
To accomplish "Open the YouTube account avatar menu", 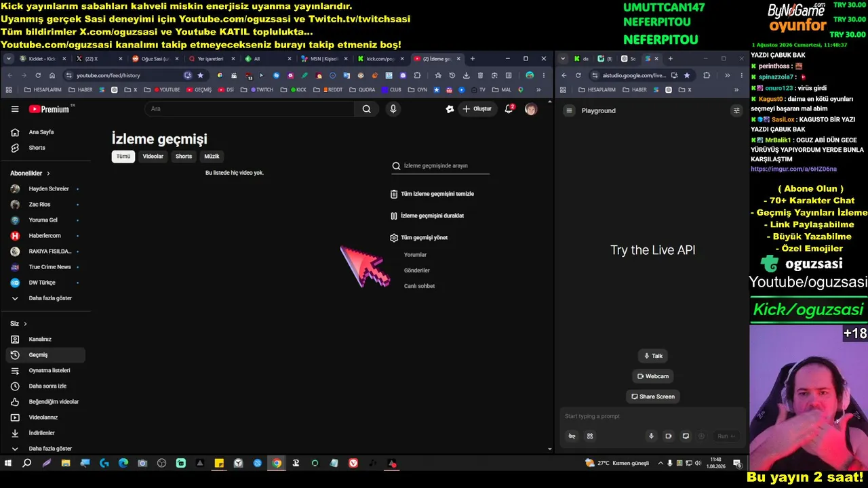I will coord(530,109).
